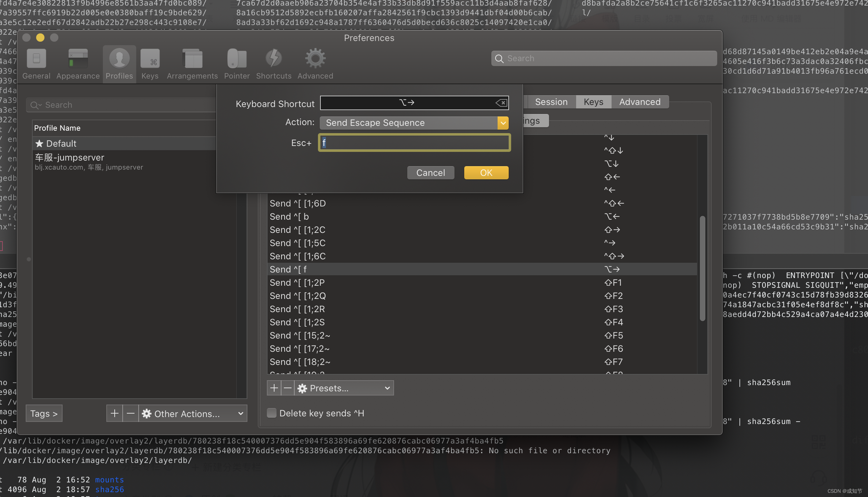The image size is (868, 497).
Task: Expand the Tags button
Action: pos(44,414)
